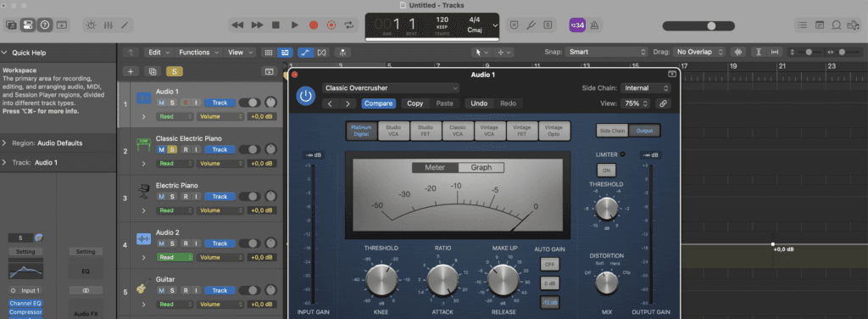868x319 pixels.
Task: Open the LCD display mode dropdown arrow
Action: pos(495,25)
